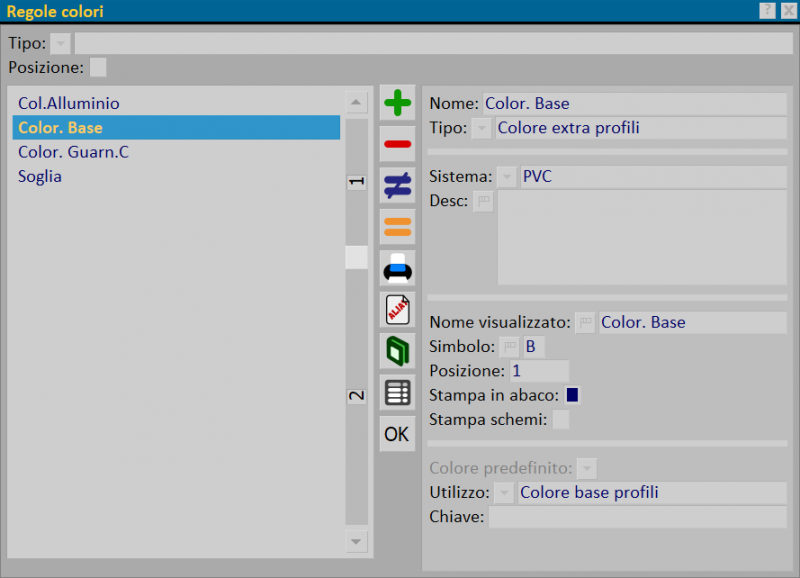800x578 pixels.
Task: Open the Utilizzo dropdown
Action: [x=504, y=493]
